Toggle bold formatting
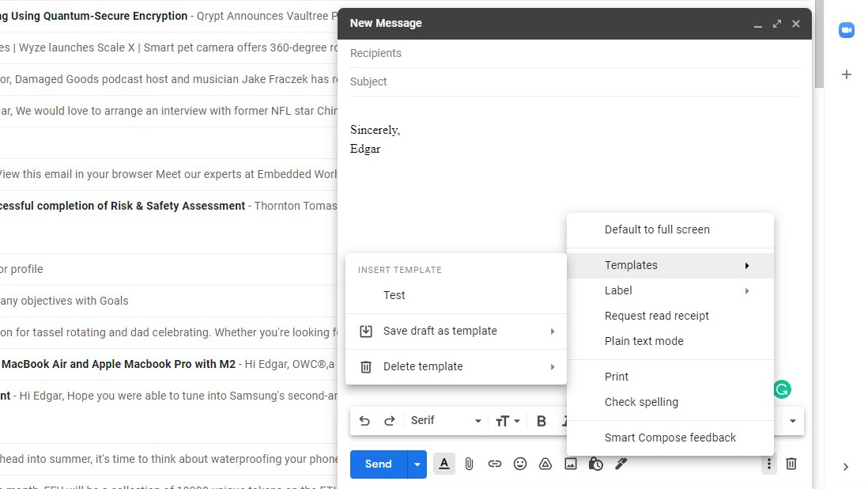 [x=542, y=421]
